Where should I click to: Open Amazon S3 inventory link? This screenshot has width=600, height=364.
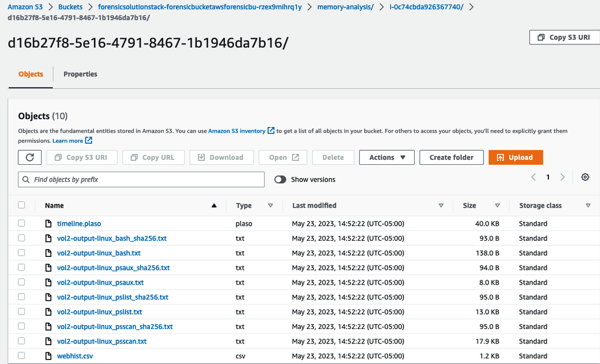tap(236, 131)
